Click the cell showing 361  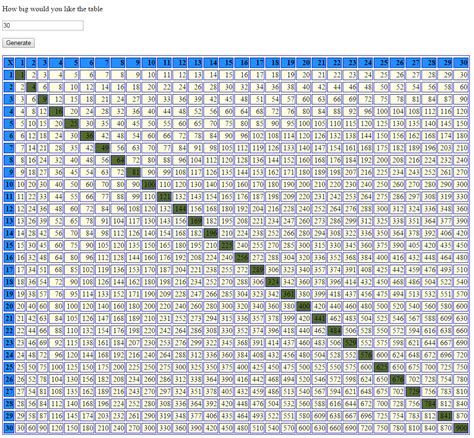click(x=288, y=294)
